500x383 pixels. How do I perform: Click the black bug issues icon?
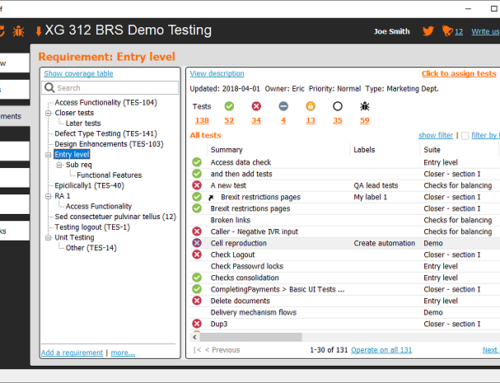(365, 106)
